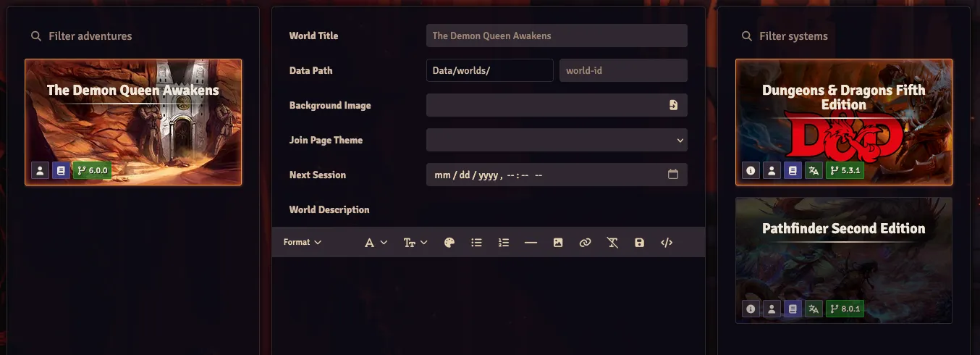Open D&D system readme book icon
This screenshot has width=980, height=355.
pos(793,171)
